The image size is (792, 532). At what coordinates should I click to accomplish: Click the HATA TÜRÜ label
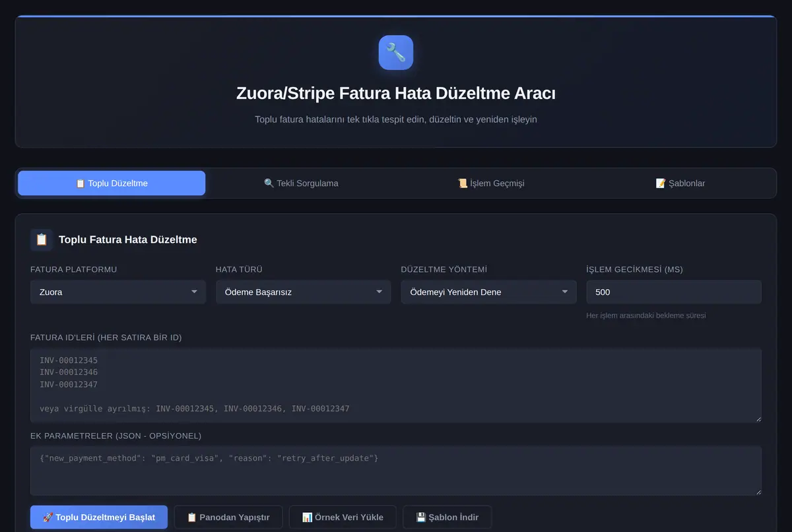[240, 269]
